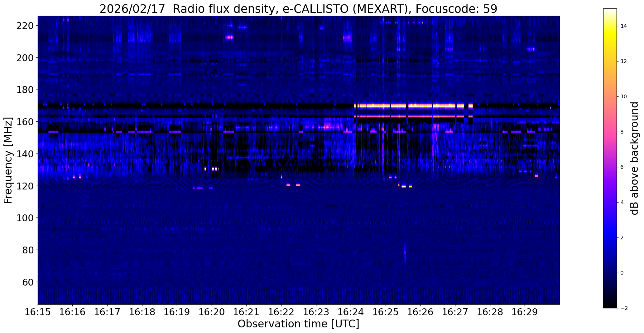
Task: Click the colorbar tick label 6
Action: 622,167
